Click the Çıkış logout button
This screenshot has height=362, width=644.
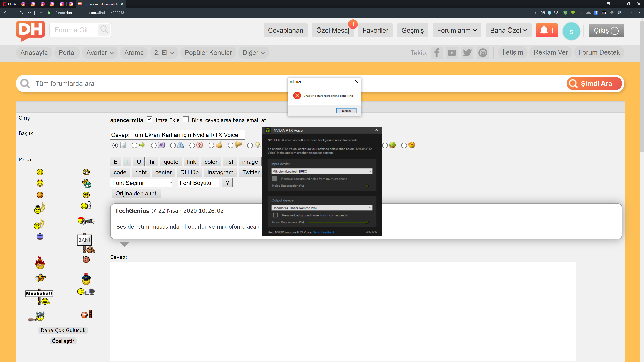point(606,31)
